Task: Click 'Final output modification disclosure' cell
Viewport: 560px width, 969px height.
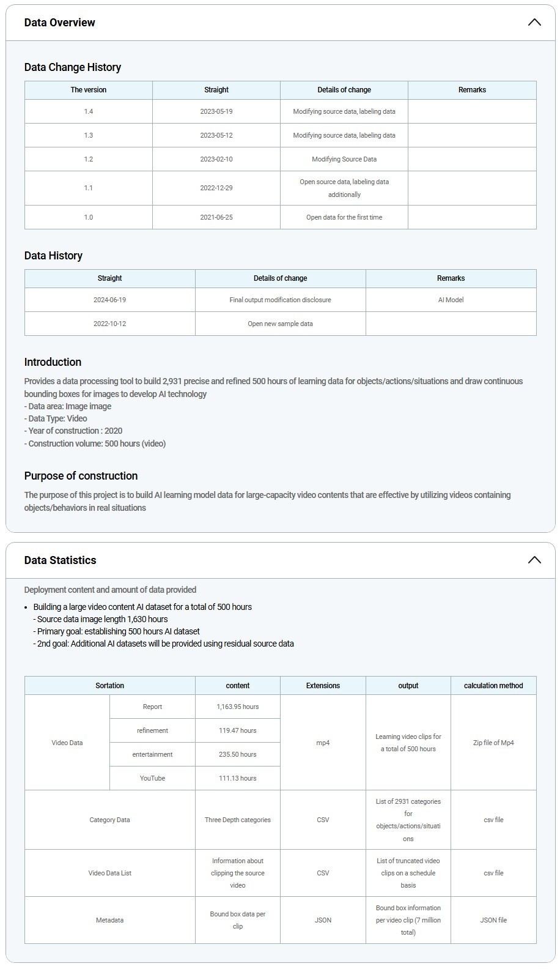Action: pyautogui.click(x=280, y=300)
